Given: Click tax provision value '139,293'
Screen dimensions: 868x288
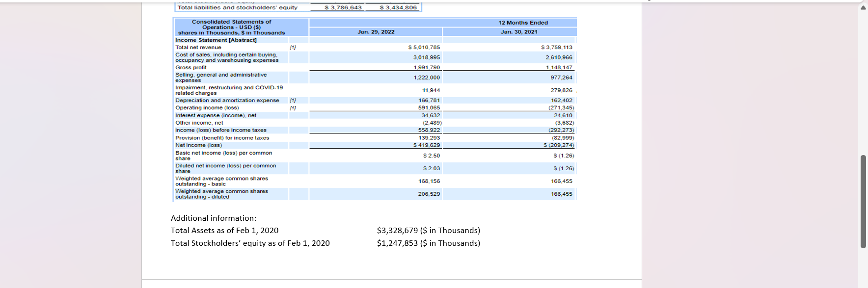Looking at the screenshot, I should (x=429, y=138).
